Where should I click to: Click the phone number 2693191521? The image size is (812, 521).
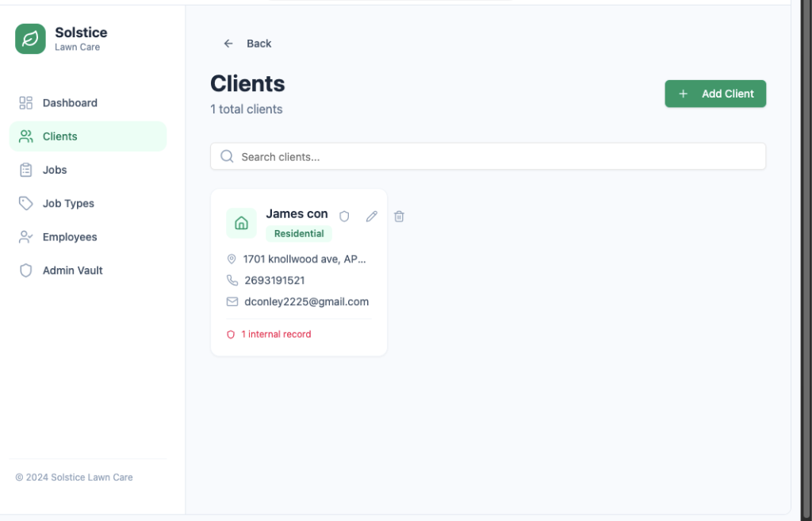pyautogui.click(x=274, y=280)
